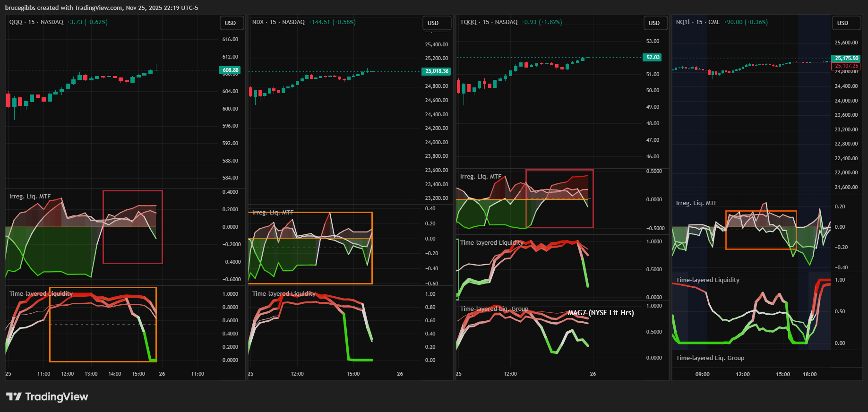This screenshot has width=868, height=412.
Task: Click the USD button on the NQ1! chart
Action: click(x=842, y=23)
